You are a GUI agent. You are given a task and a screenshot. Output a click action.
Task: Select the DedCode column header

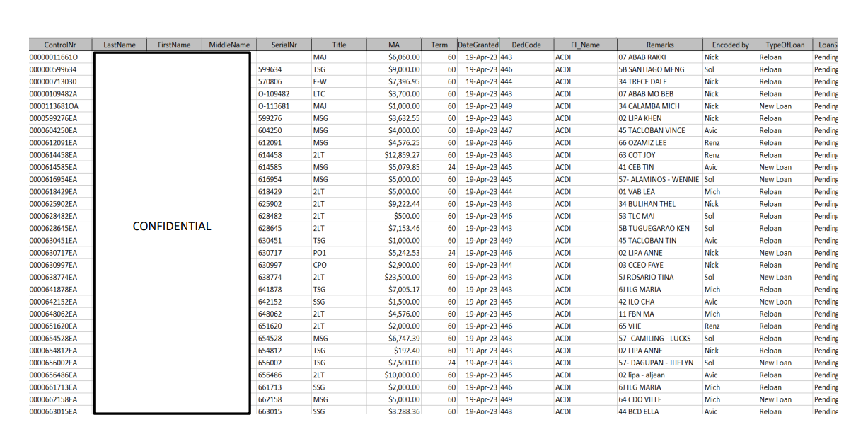coord(526,45)
